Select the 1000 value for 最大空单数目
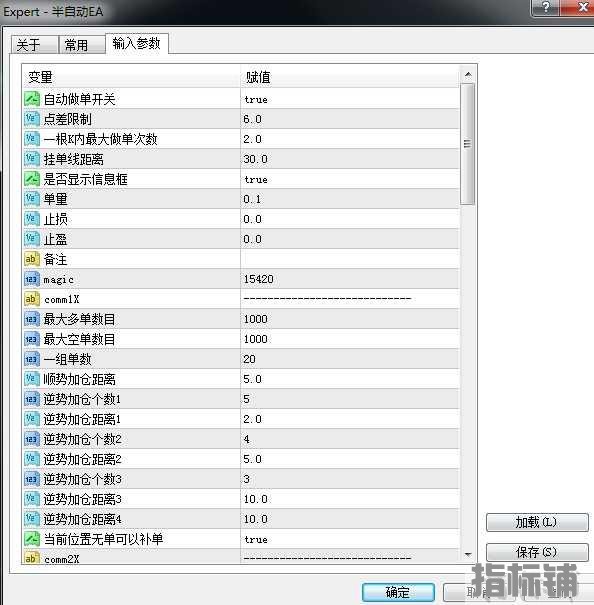Viewport: 594px width, 605px height. [x=256, y=340]
